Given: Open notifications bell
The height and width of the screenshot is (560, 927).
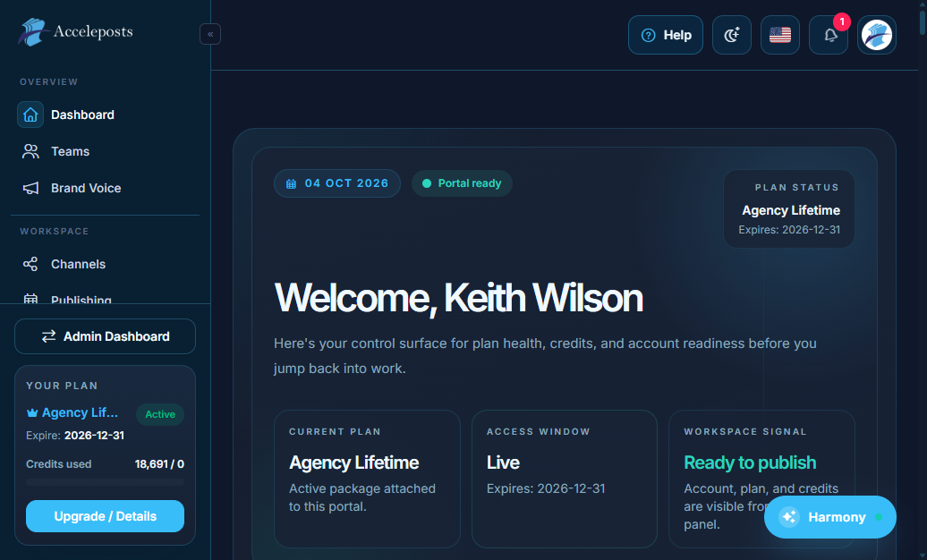Looking at the screenshot, I should [x=829, y=35].
